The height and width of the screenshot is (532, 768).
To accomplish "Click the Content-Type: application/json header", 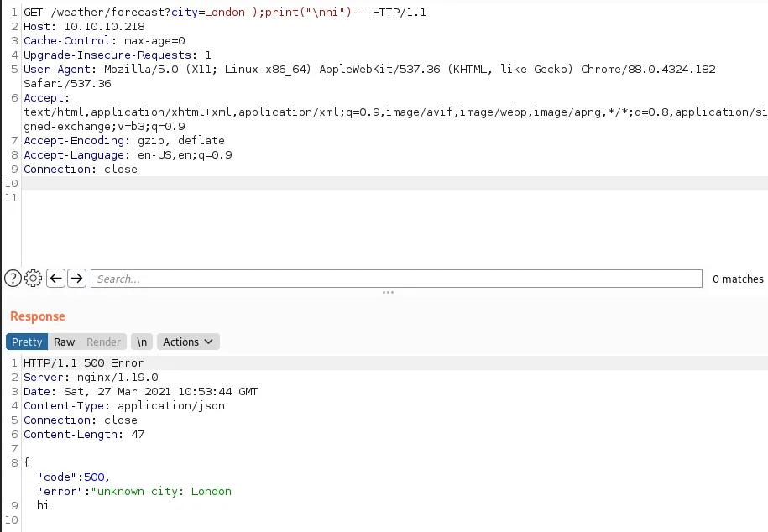I will pyautogui.click(x=124, y=405).
